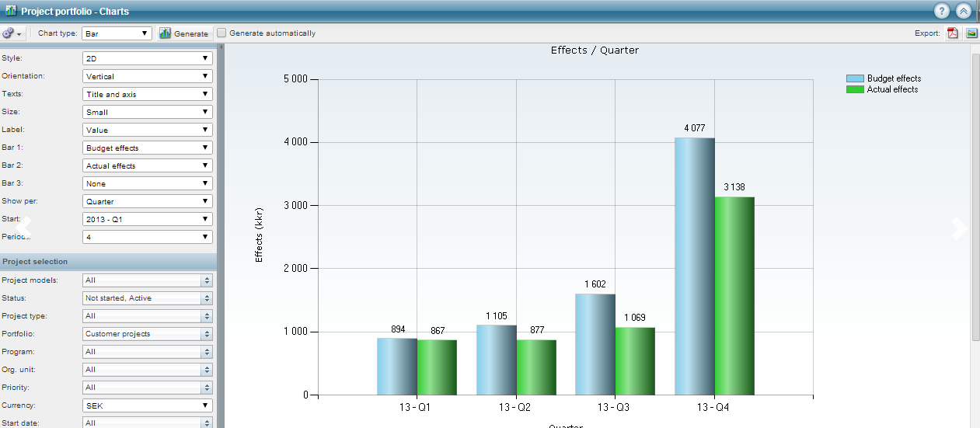
Task: Click the Project selection section header
Action: (x=107, y=261)
